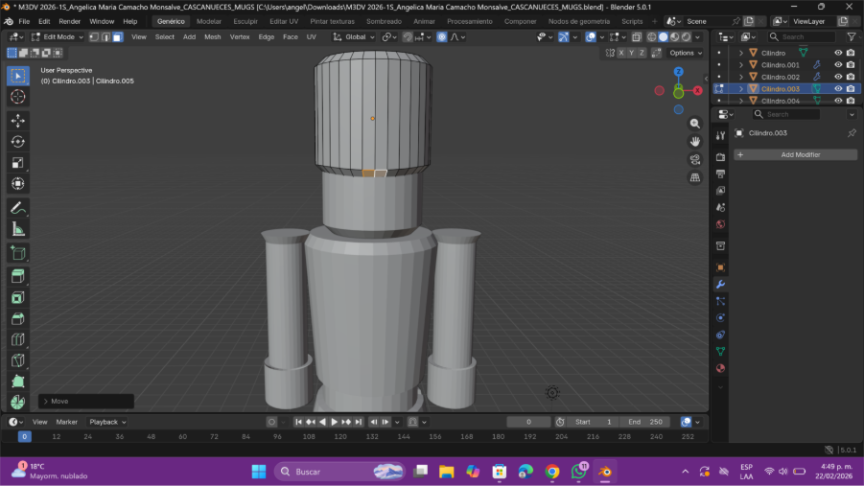This screenshot has height=486, width=864.
Task: Enable vertex select mode
Action: (94, 37)
